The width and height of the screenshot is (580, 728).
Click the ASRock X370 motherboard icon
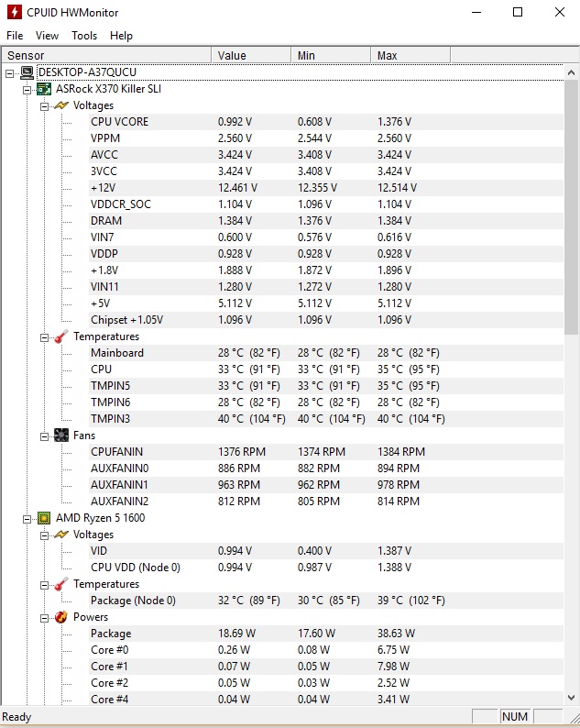pyautogui.click(x=44, y=89)
